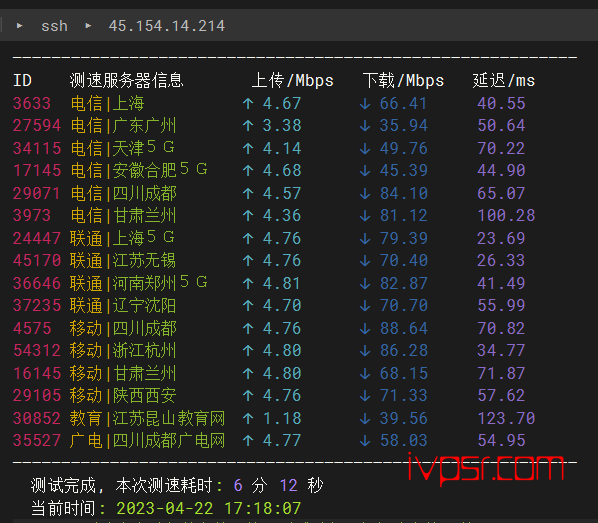Click server ID 24447

(37, 238)
